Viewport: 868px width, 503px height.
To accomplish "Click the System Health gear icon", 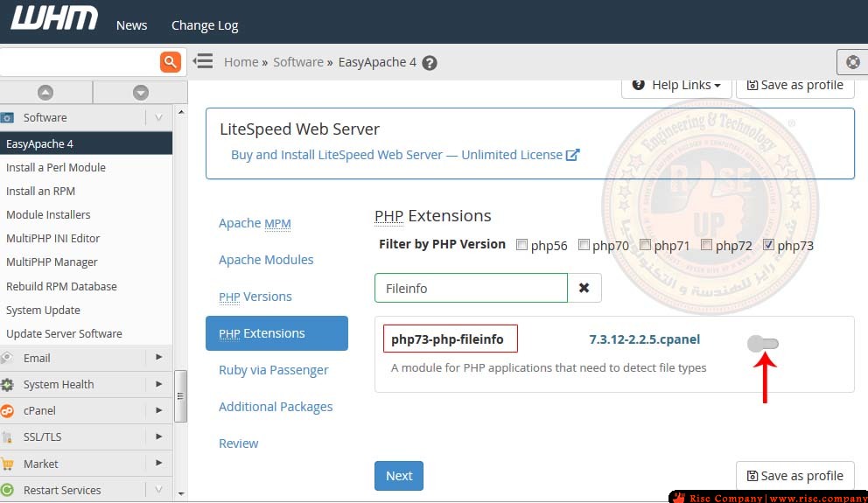I will 7,384.
